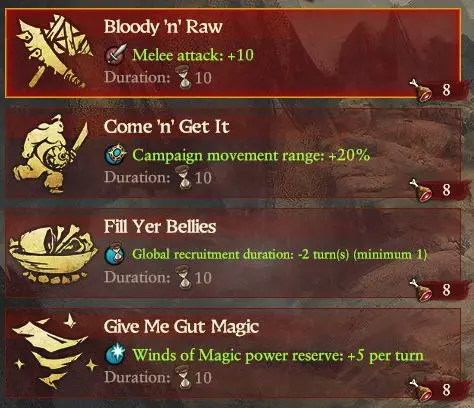Viewport: 474px width, 408px height.
Task: Select the Come 'n' Get It title
Action: 167,127
